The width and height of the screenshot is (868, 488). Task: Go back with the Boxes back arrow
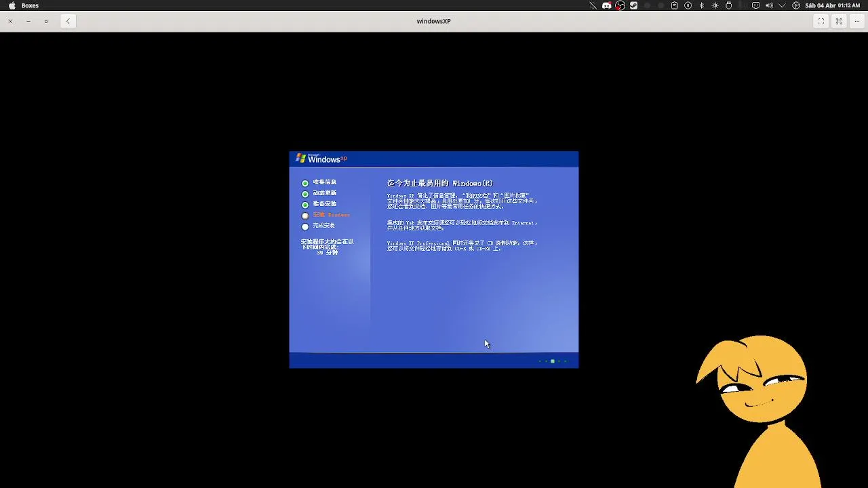68,21
